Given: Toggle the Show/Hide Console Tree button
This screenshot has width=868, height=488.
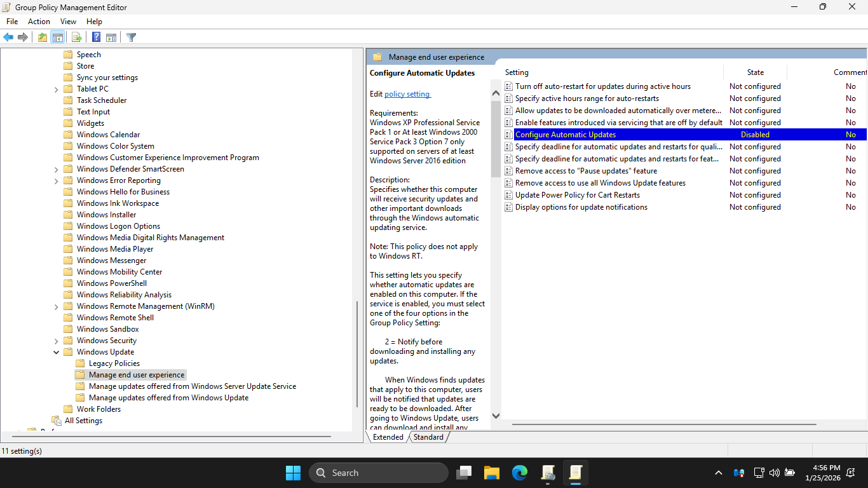Looking at the screenshot, I should tap(57, 37).
